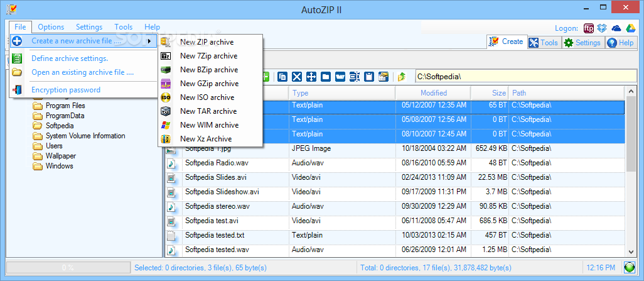Click the new folder toolbar icon
The image size is (644, 281).
326,77
